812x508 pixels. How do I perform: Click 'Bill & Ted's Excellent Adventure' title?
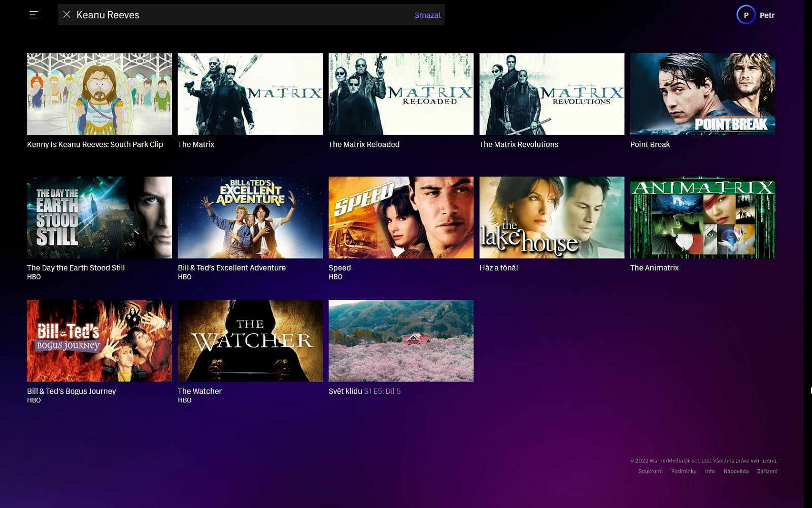pos(231,268)
